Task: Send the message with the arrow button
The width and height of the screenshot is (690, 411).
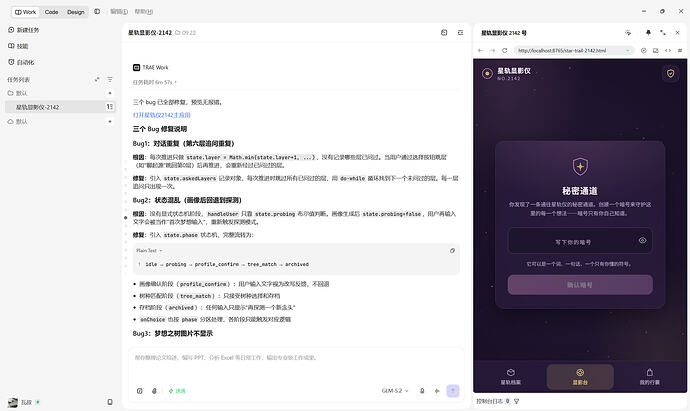Action: [453, 391]
